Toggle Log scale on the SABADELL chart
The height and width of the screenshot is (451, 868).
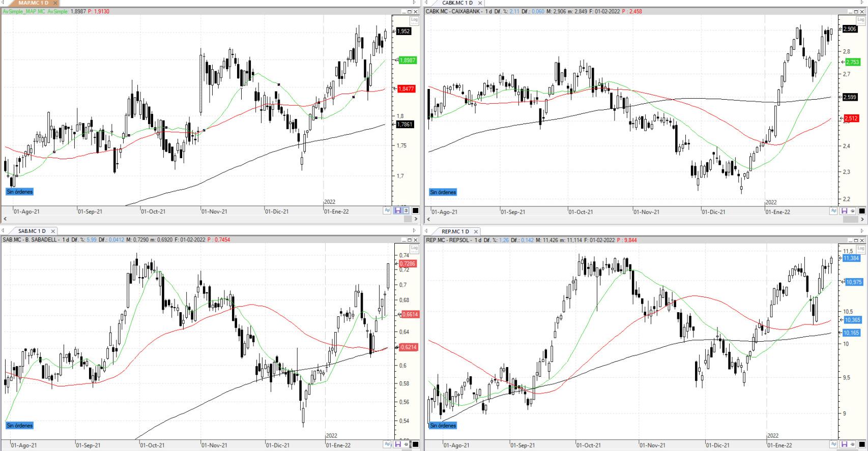click(x=414, y=249)
